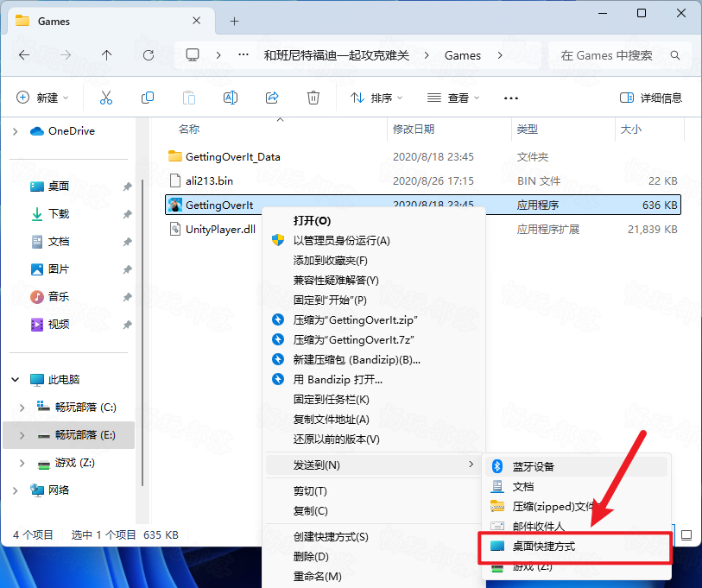This screenshot has width=702, height=588.
Task: Open 视频 in the sidebar
Action: click(59, 325)
